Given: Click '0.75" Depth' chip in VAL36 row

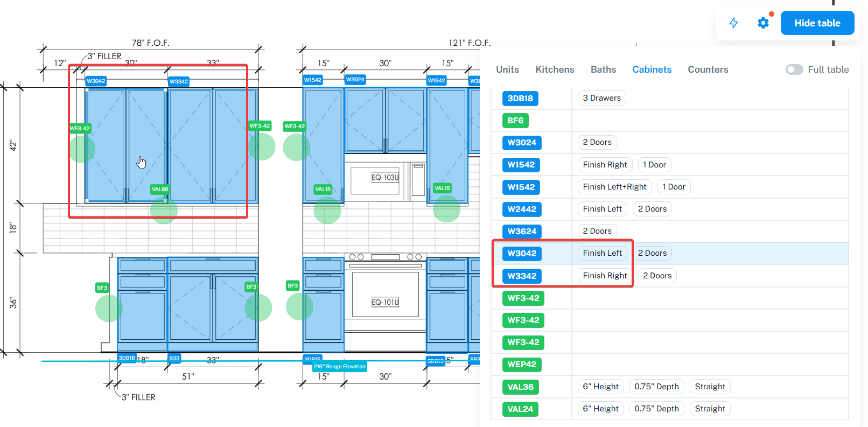Looking at the screenshot, I should [656, 387].
